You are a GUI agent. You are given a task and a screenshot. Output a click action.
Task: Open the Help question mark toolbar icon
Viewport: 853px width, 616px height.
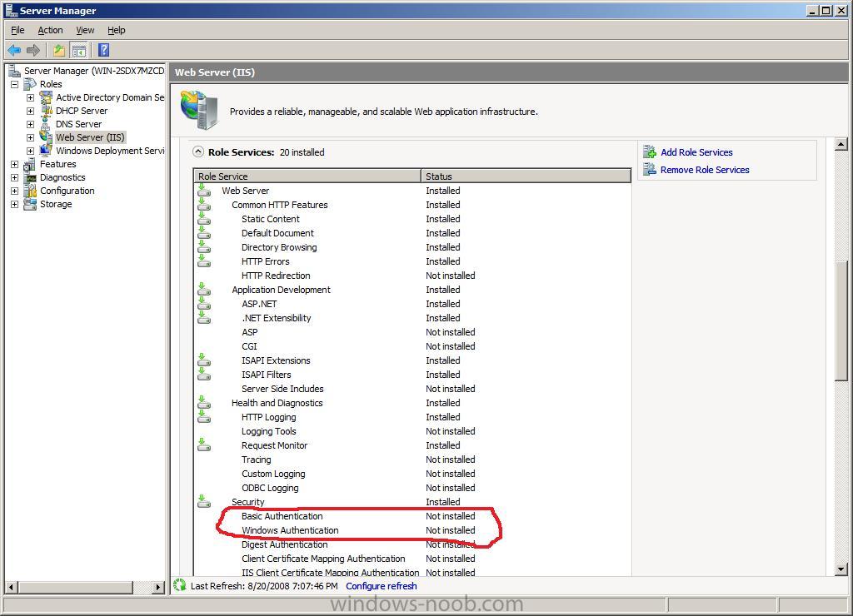coord(104,51)
